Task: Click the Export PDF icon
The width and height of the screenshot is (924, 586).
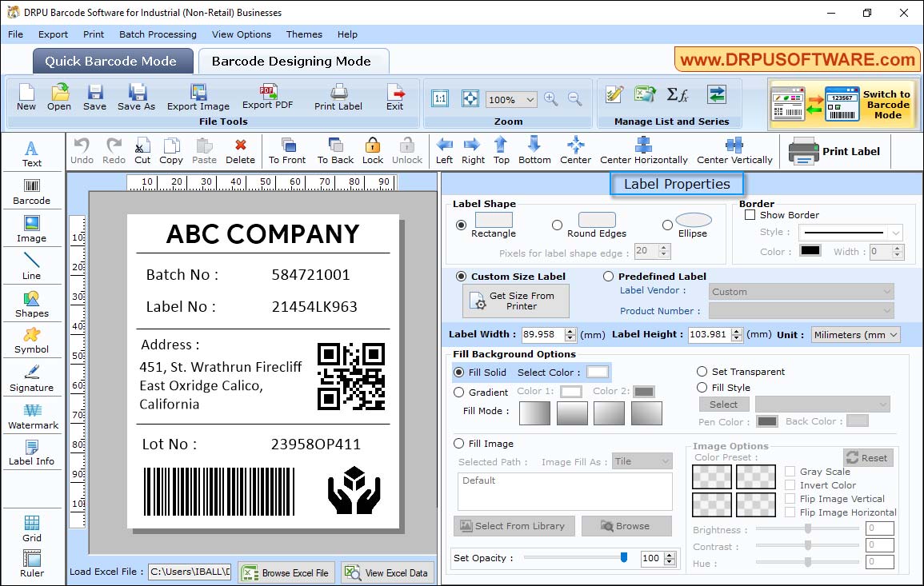Action: pyautogui.click(x=268, y=95)
